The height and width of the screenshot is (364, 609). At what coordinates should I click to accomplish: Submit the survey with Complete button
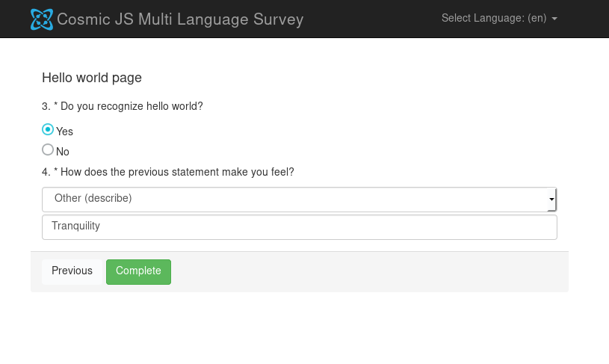(x=138, y=271)
